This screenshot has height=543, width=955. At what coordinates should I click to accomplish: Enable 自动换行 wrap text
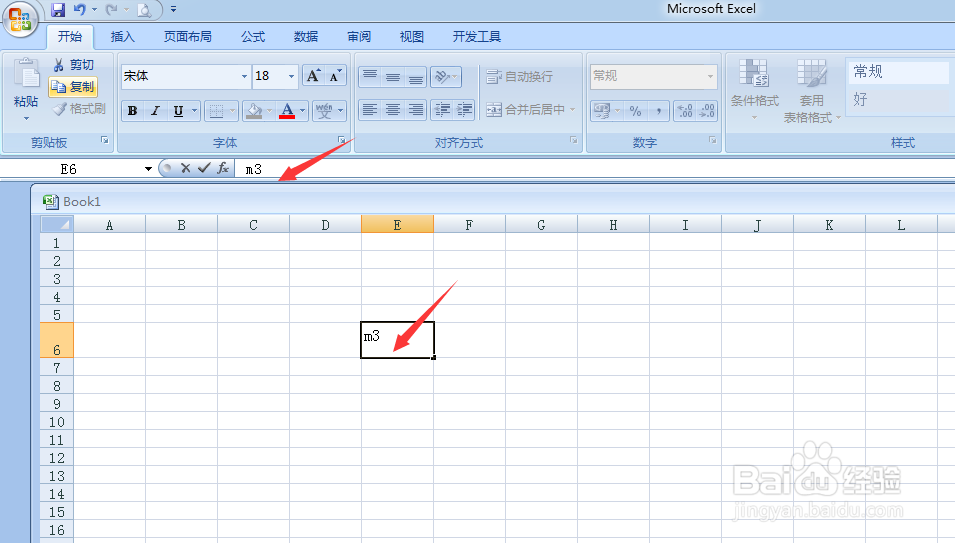(x=520, y=77)
